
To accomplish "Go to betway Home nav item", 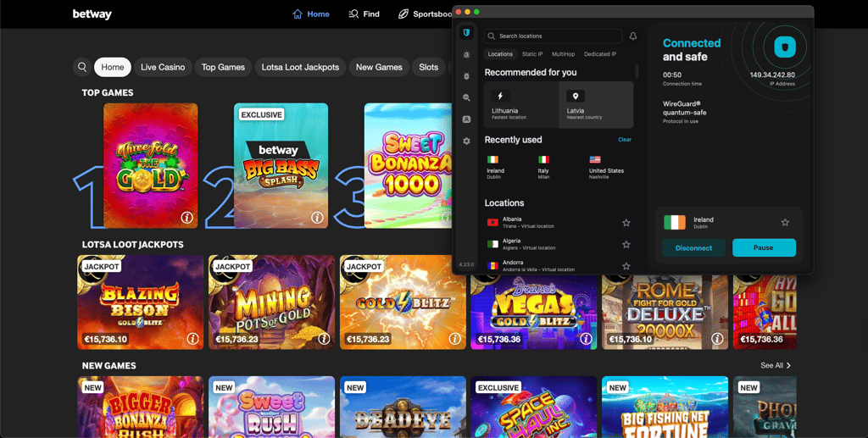I will point(311,14).
